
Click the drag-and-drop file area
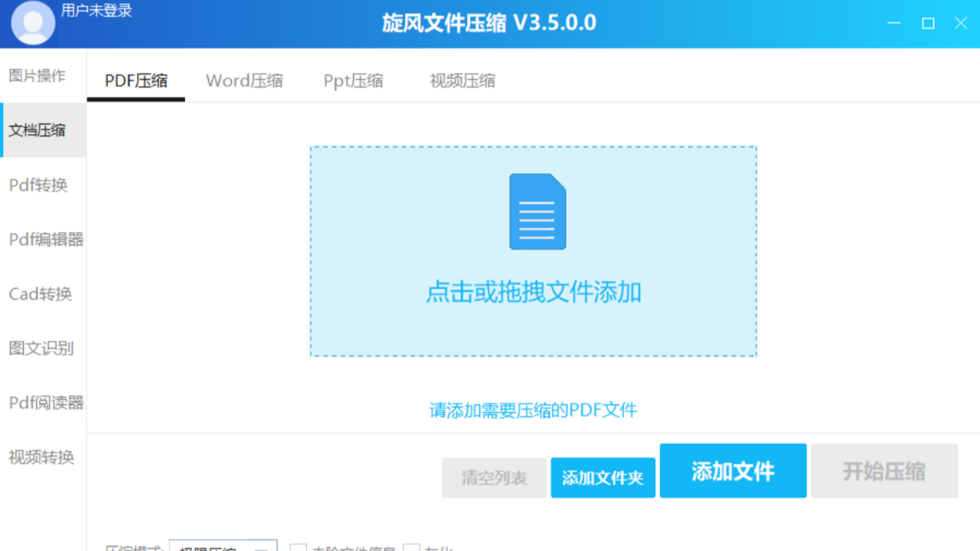pyautogui.click(x=533, y=251)
